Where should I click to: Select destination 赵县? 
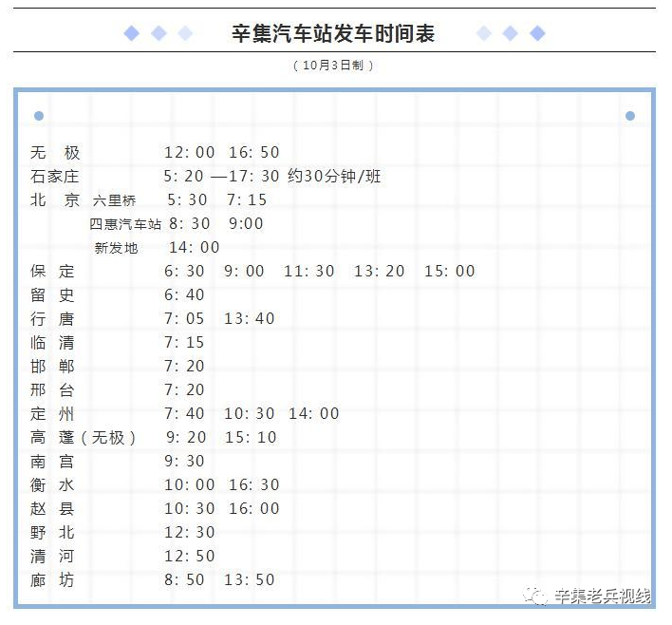point(52,509)
